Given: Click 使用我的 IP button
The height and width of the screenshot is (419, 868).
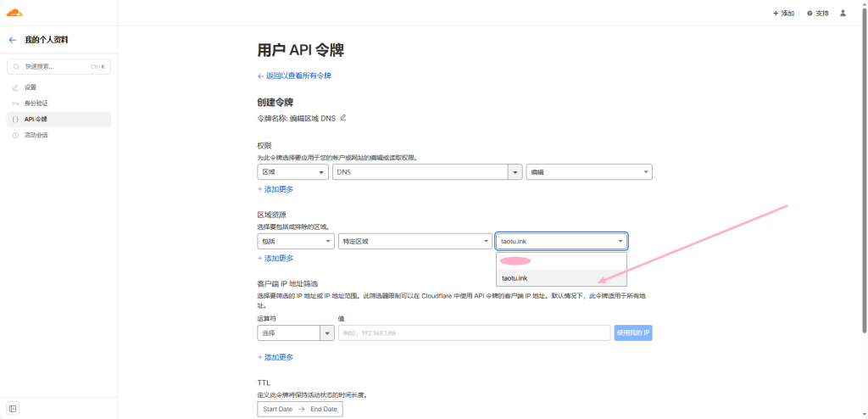Looking at the screenshot, I should tap(632, 332).
